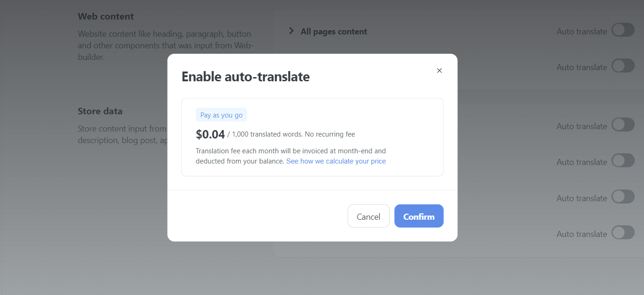The image size is (644, 295).
Task: Toggle the second Auto translate switch under Web content
Action: [x=623, y=66]
